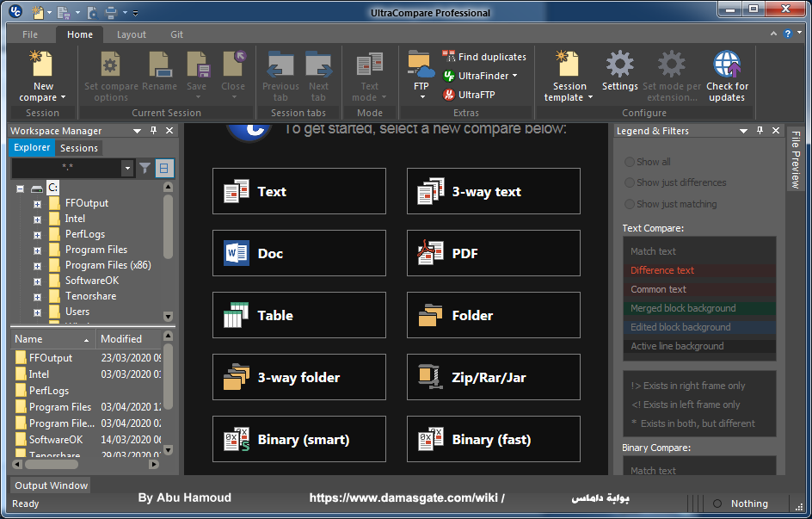Open the File menu tab

tap(30, 34)
